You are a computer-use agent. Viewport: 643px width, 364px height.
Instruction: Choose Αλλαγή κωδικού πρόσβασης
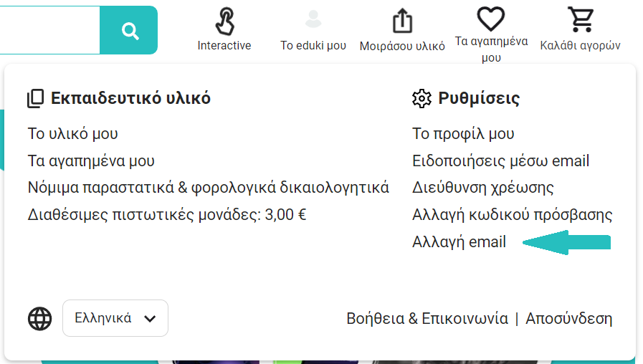click(513, 214)
